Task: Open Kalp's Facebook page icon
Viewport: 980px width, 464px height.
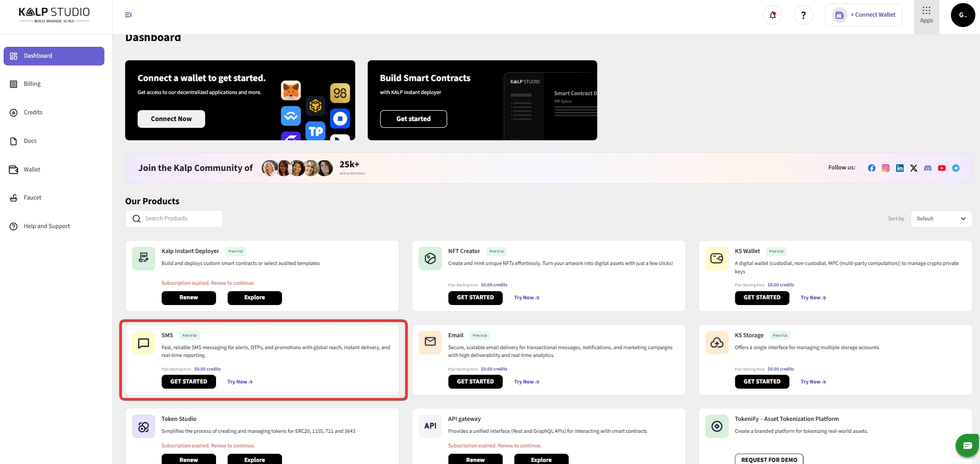Action: click(871, 168)
